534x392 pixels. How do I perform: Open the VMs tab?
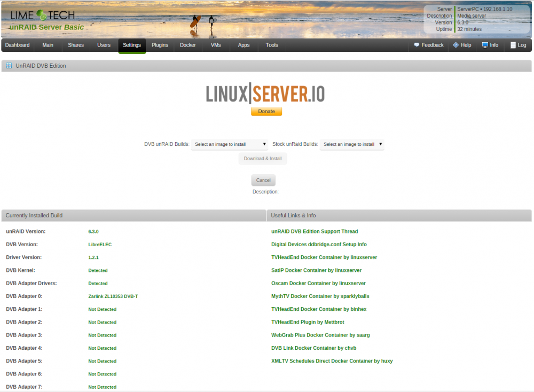click(216, 45)
